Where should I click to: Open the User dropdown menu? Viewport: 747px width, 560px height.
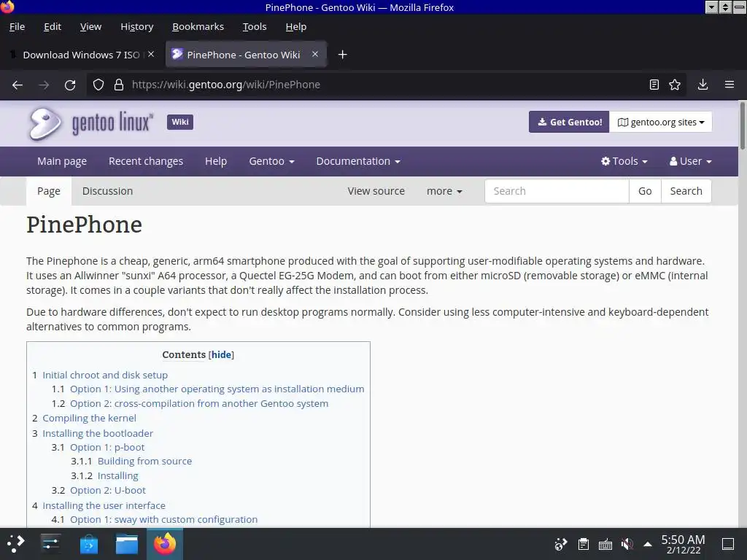pos(690,161)
